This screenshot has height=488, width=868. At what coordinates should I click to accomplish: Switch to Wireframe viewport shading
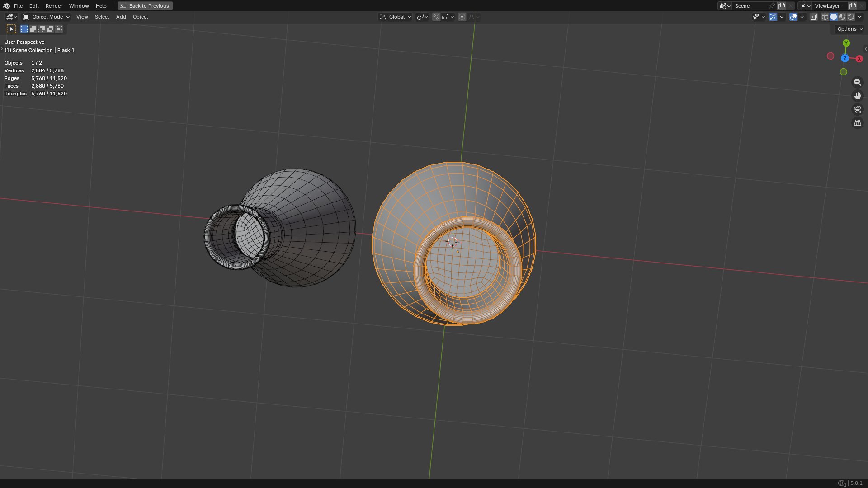825,17
